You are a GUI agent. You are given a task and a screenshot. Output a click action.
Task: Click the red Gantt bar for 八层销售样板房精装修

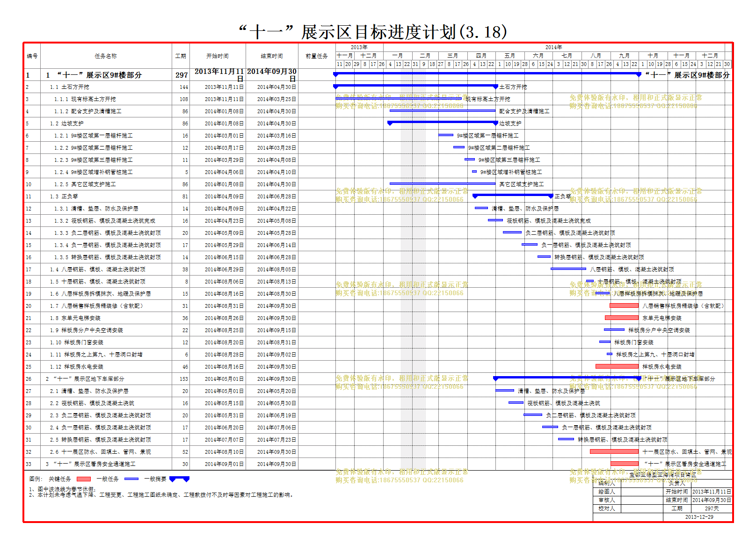click(x=624, y=305)
